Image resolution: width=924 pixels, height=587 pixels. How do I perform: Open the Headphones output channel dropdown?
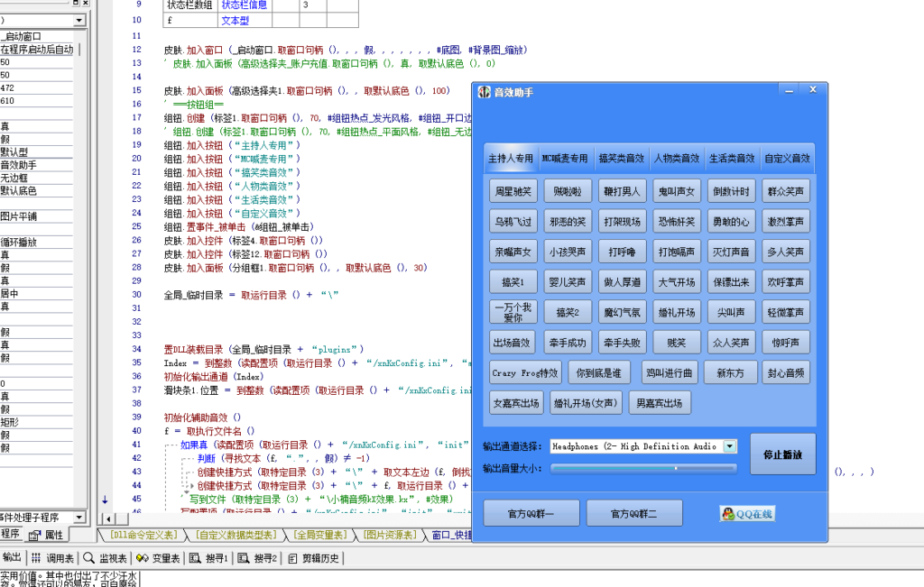pos(729,445)
